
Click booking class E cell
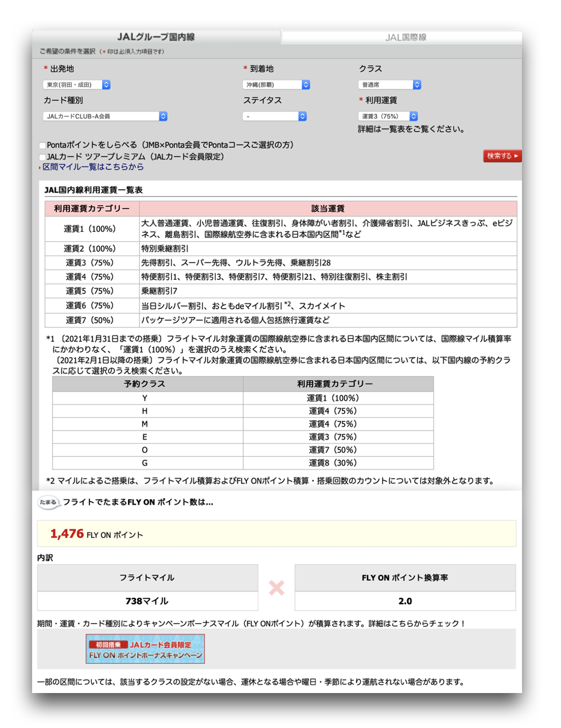pyautogui.click(x=147, y=437)
